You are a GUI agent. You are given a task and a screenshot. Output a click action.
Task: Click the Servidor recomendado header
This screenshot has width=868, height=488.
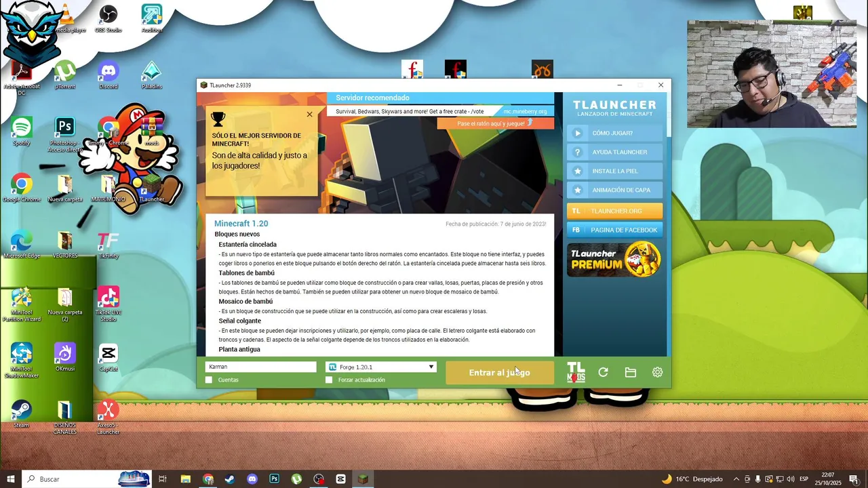(372, 98)
